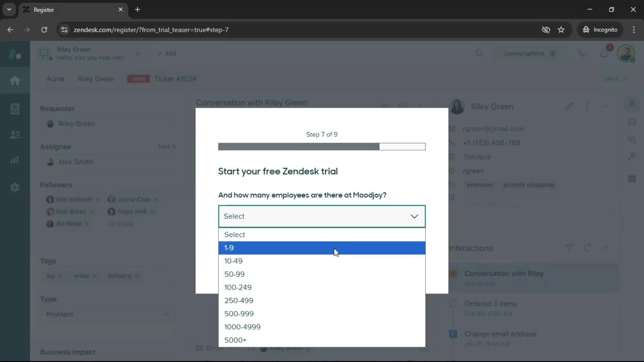Edit Riley Green profile with pencil icon

click(x=569, y=107)
